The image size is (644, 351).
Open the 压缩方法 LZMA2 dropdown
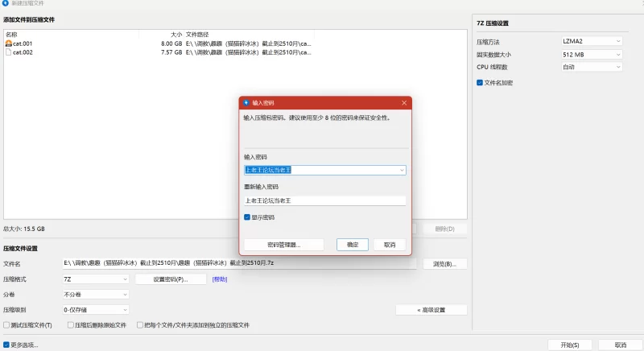coord(592,41)
